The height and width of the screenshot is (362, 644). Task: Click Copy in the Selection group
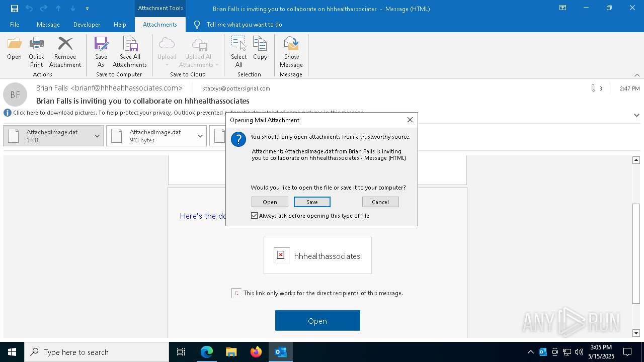coord(260,48)
